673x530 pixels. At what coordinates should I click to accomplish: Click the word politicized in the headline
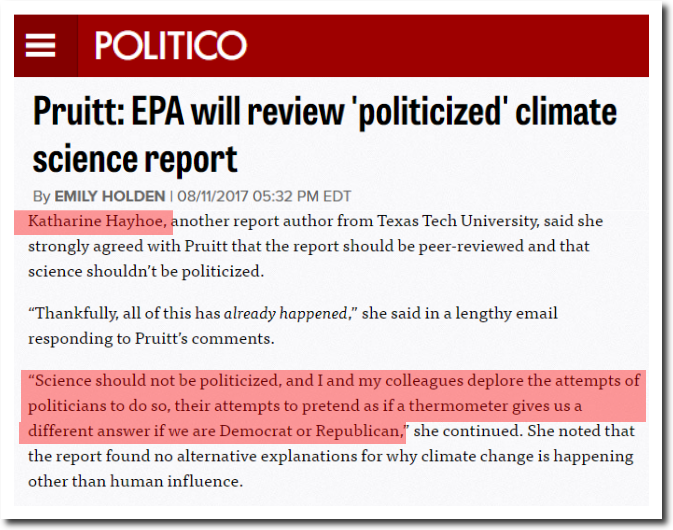[x=430, y=112]
